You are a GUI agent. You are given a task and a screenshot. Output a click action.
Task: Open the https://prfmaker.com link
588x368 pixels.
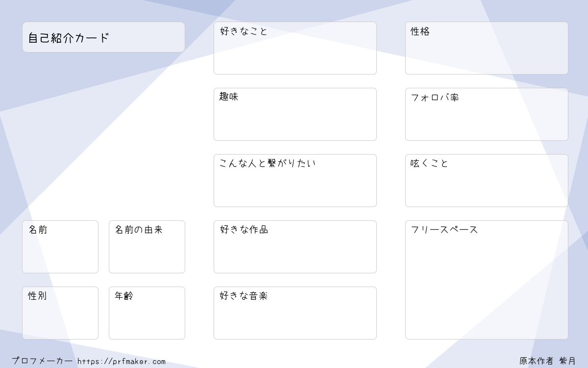pyautogui.click(x=122, y=362)
